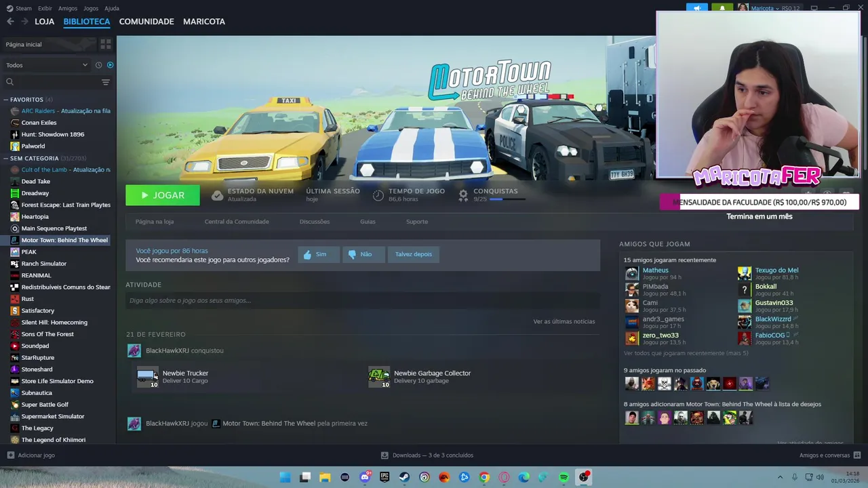This screenshot has width=868, height=488.
Task: Open the Windows Start menu
Action: [x=285, y=477]
